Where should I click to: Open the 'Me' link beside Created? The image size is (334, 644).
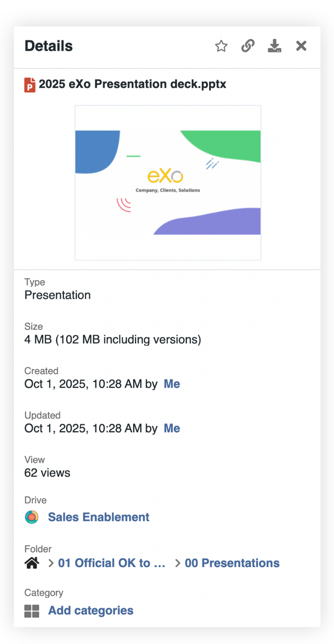tap(172, 384)
